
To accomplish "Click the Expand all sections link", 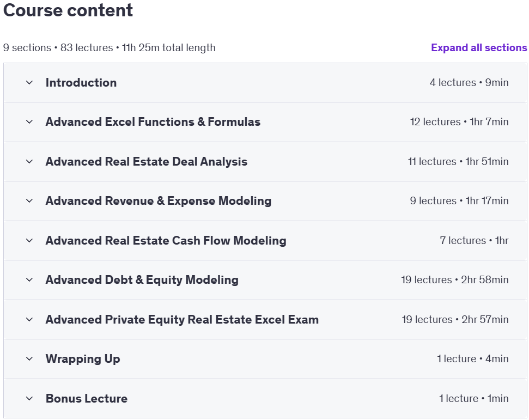I will click(x=479, y=47).
